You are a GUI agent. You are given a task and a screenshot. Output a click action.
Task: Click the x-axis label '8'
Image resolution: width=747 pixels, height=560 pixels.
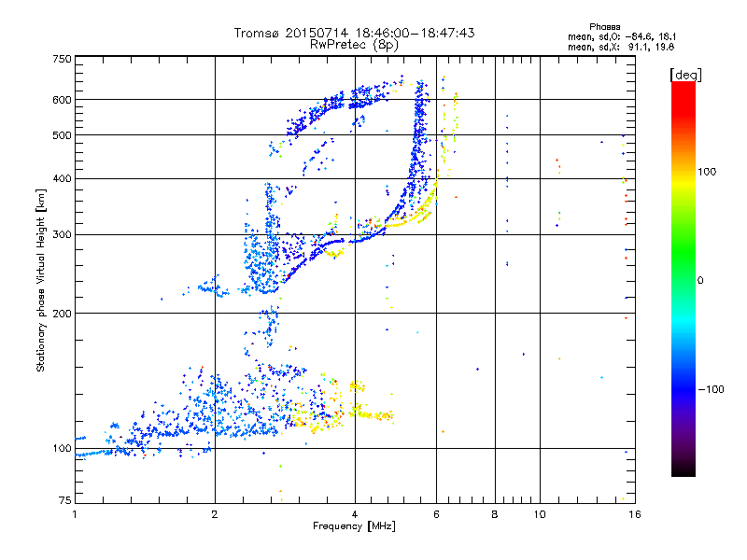point(495,514)
